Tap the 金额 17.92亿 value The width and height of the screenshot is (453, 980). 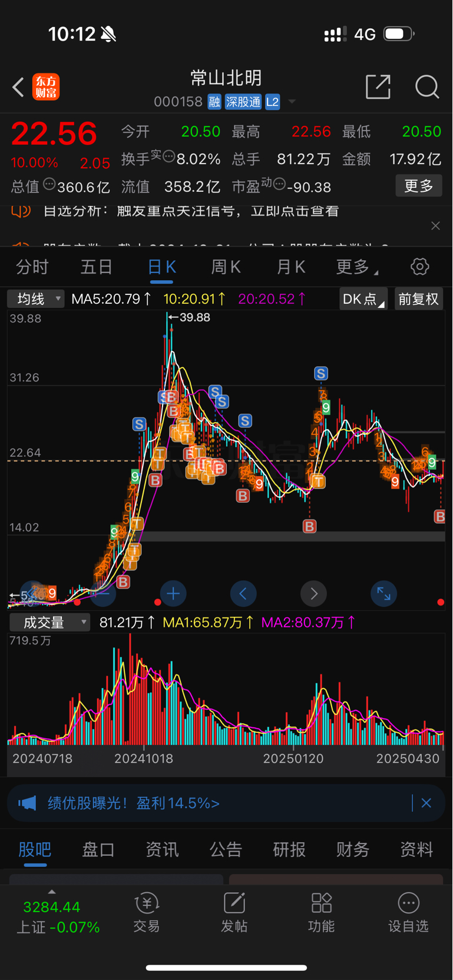point(415,159)
